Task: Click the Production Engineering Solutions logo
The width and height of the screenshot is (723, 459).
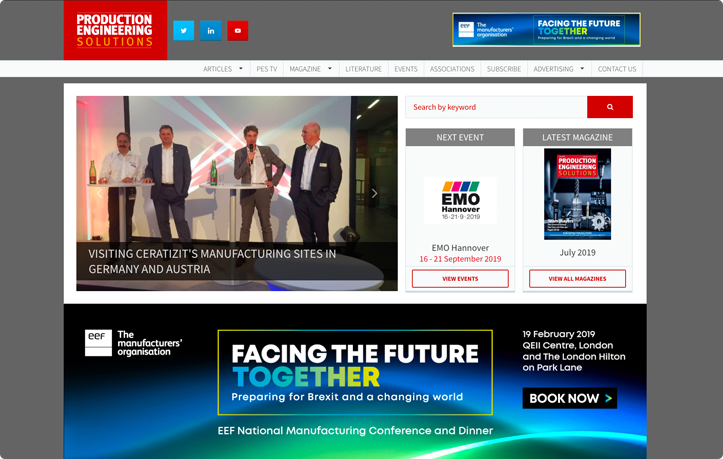Action: pyautogui.click(x=115, y=30)
